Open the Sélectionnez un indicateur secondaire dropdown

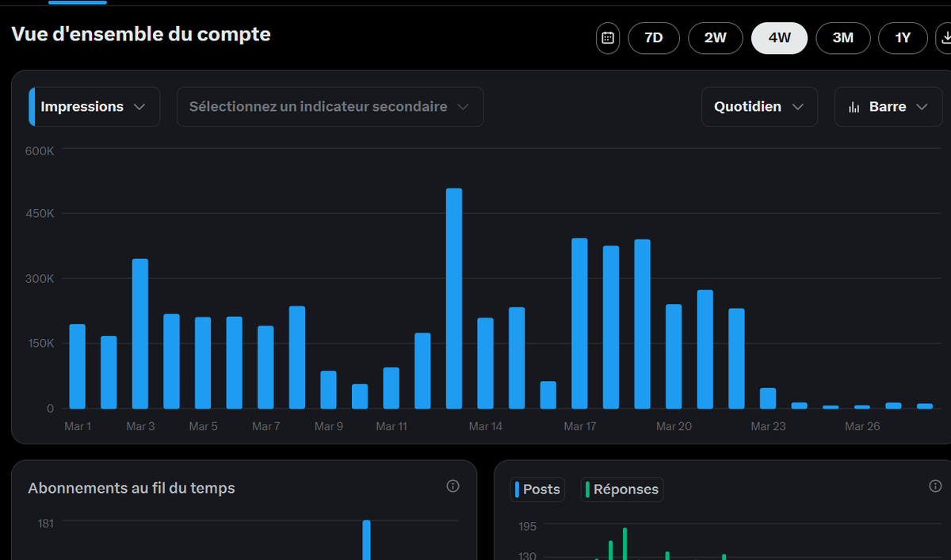pyautogui.click(x=330, y=106)
